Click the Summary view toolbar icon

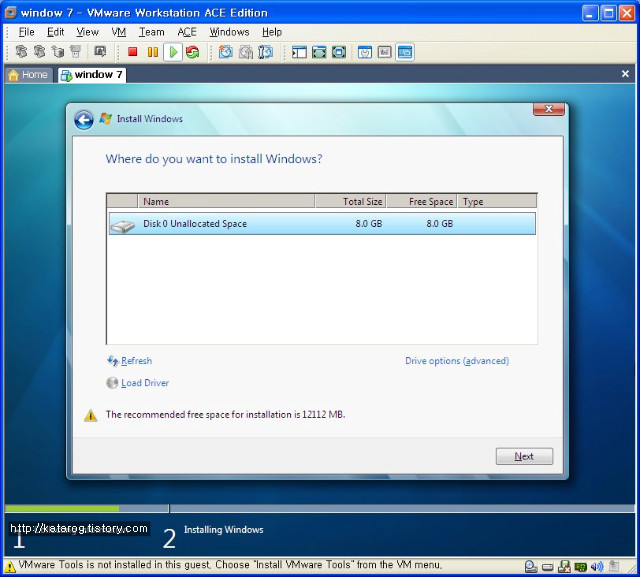tap(365, 52)
